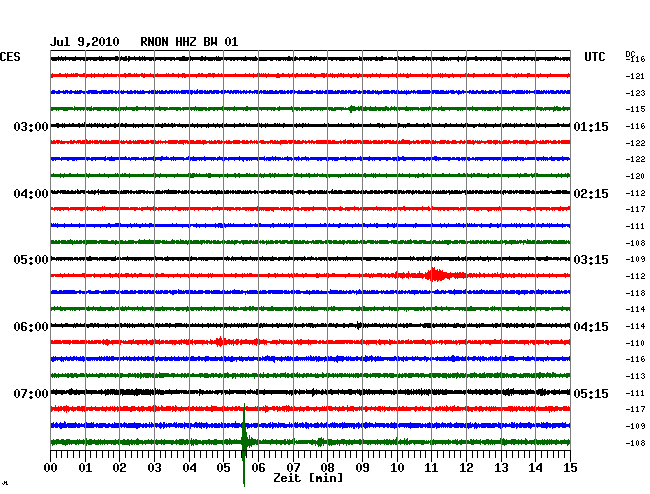The height and width of the screenshot is (494, 650).
Task: Click the DC value -112 beside 02:15
Action: point(635,193)
